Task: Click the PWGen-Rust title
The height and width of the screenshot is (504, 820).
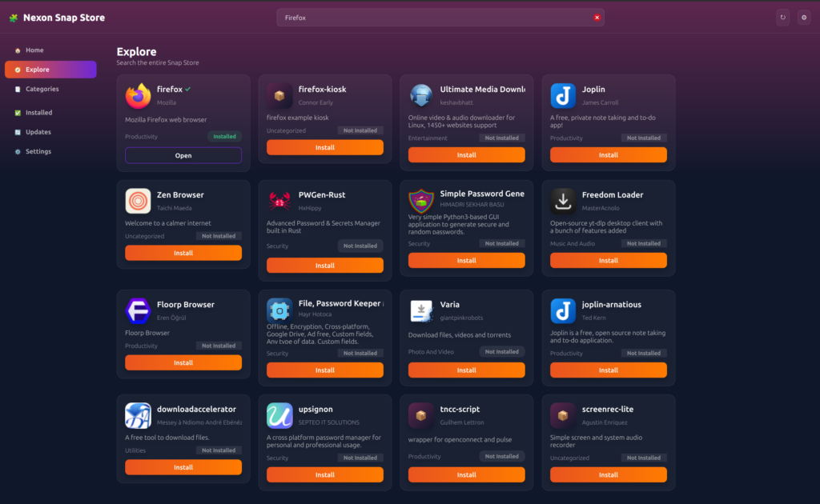Action: [x=322, y=195]
